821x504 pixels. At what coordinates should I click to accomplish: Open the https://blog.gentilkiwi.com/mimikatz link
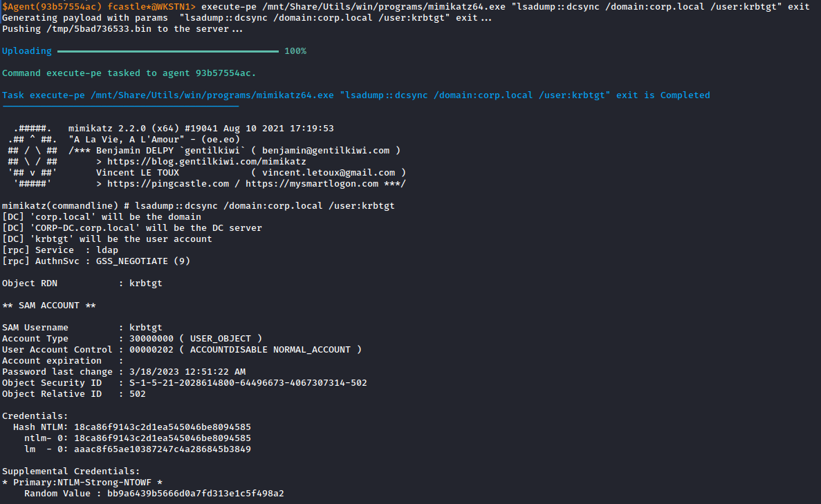pyautogui.click(x=206, y=162)
